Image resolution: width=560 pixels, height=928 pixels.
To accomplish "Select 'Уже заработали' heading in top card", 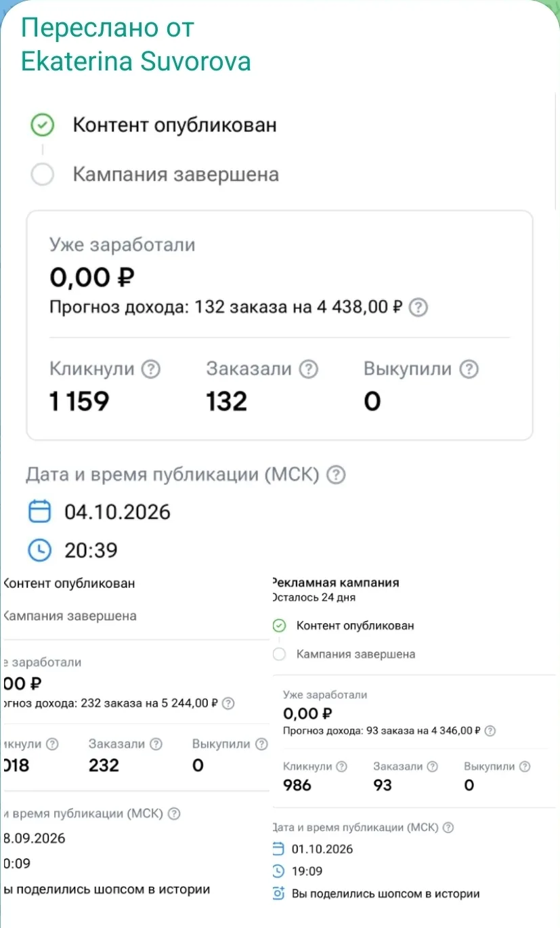I will click(123, 245).
